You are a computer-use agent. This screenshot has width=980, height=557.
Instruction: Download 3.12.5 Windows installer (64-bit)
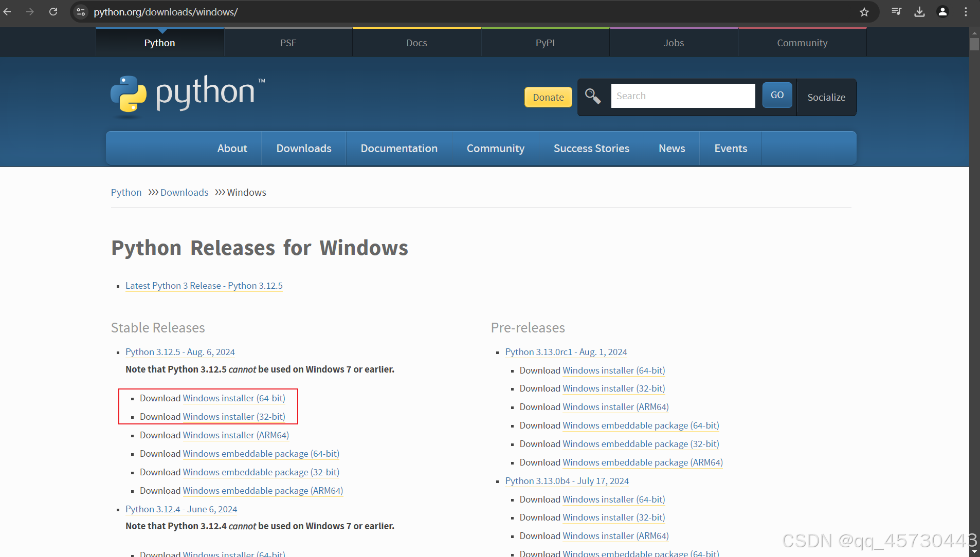click(x=234, y=398)
